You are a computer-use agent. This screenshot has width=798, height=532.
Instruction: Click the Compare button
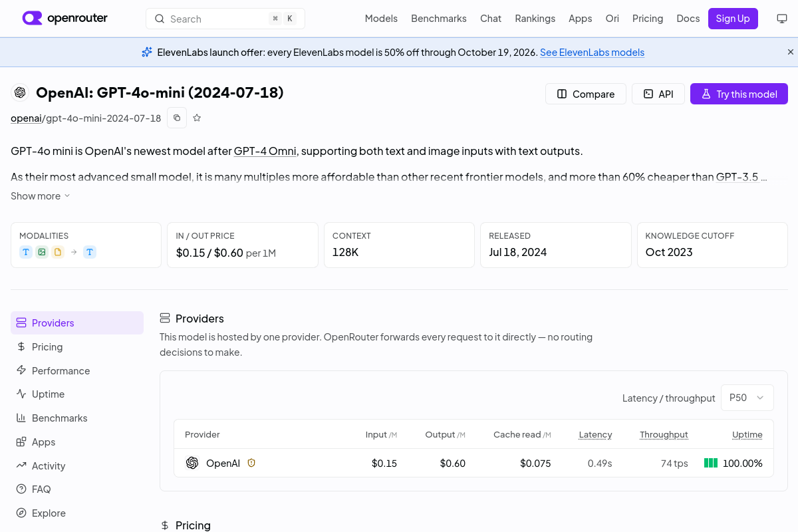(x=586, y=94)
